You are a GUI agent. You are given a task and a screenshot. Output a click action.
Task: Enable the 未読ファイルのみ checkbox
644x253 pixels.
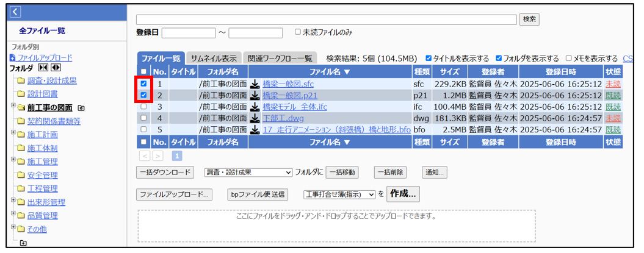[298, 32]
